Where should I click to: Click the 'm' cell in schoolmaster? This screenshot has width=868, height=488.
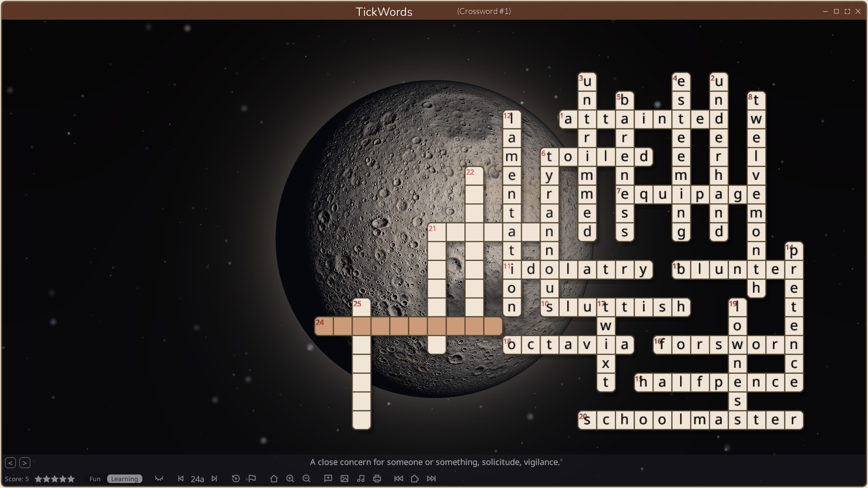tap(700, 420)
